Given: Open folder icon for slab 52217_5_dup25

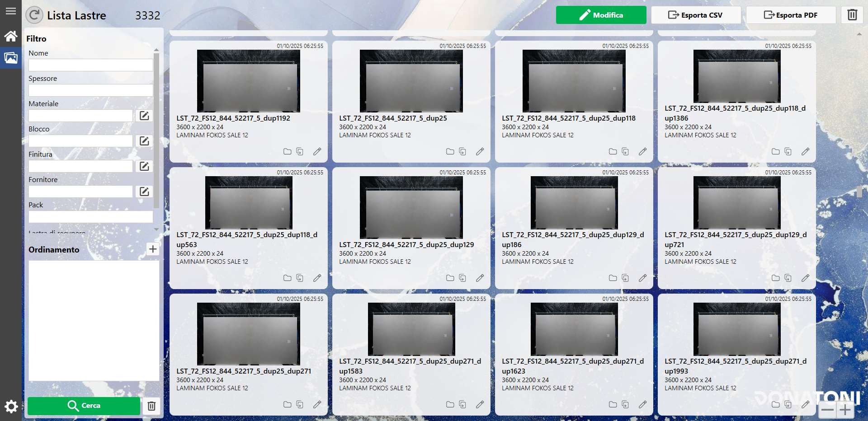Looking at the screenshot, I should click(450, 151).
